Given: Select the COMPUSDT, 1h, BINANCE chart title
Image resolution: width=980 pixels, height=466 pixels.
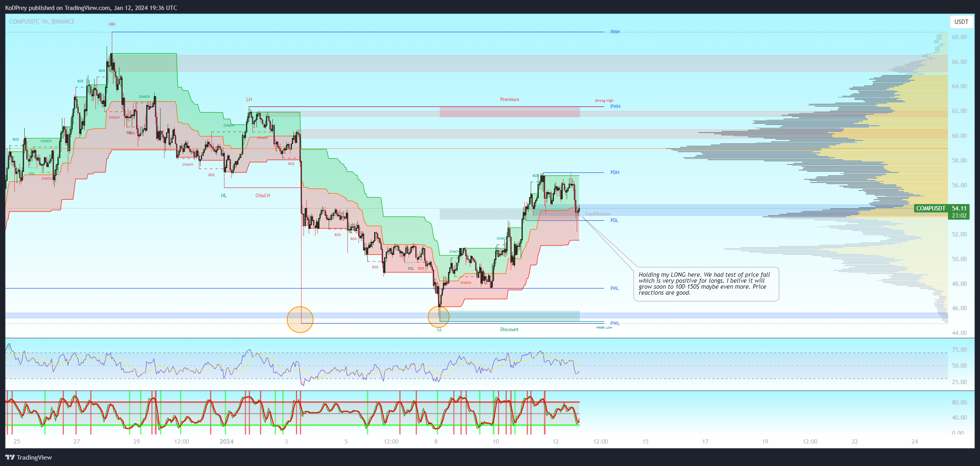Looking at the screenshot, I should [42, 22].
